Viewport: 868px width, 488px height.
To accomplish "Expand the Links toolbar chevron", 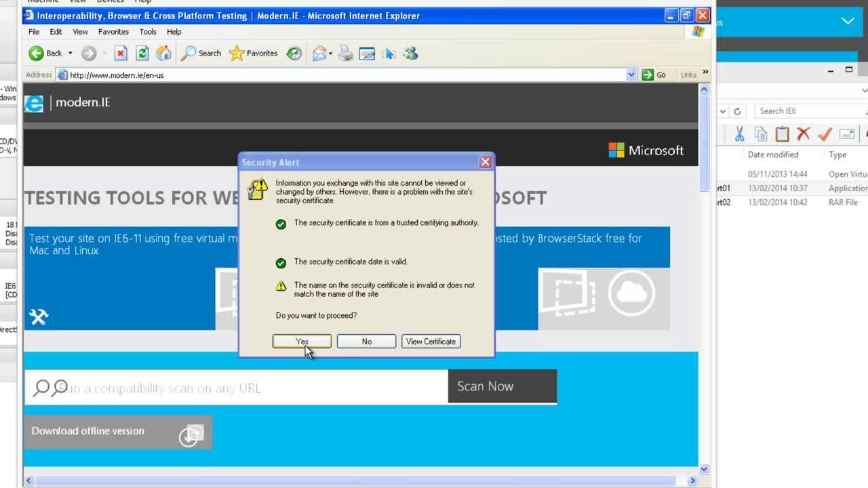I will (705, 72).
